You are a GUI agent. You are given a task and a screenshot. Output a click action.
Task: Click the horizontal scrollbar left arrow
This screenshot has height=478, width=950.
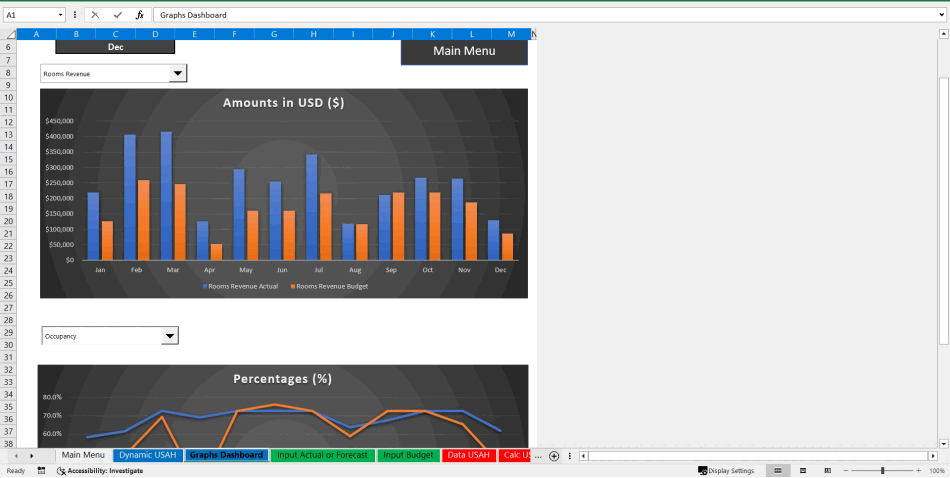(x=583, y=456)
